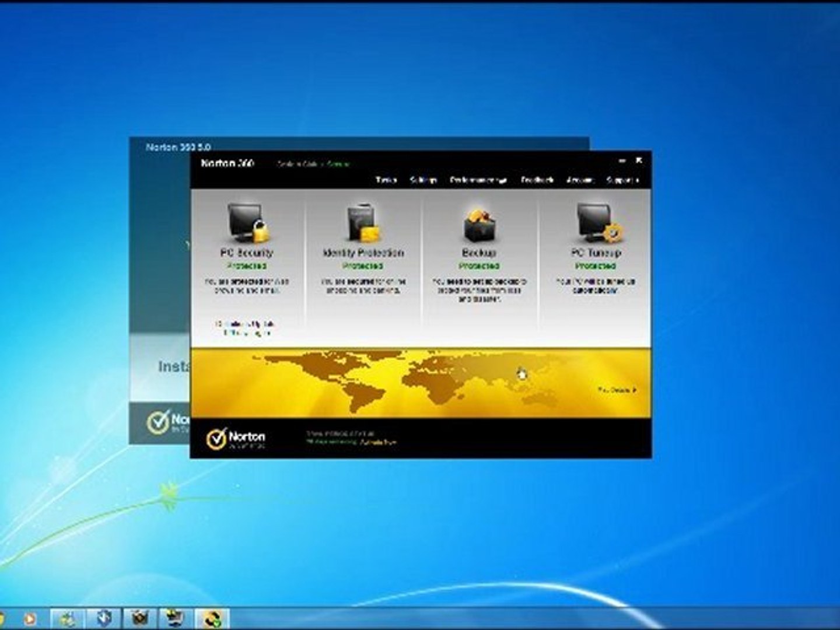Click Protected status under Backup

[479, 266]
